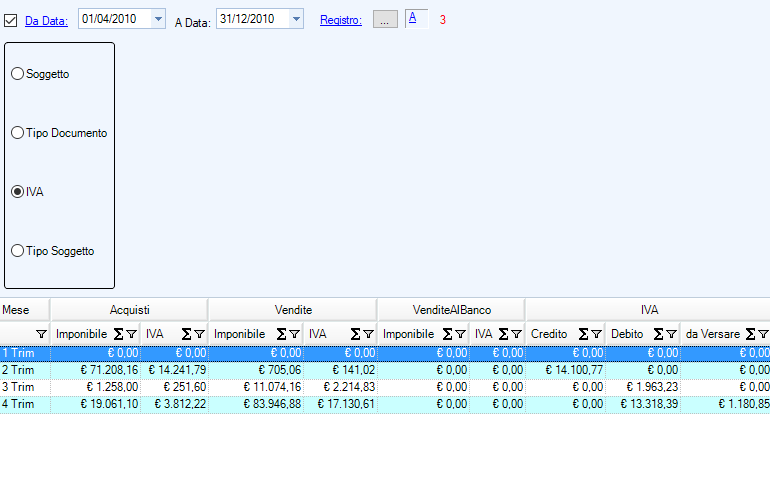
Task: Choose the Tipo Soggetto radio option
Action: (x=17, y=251)
